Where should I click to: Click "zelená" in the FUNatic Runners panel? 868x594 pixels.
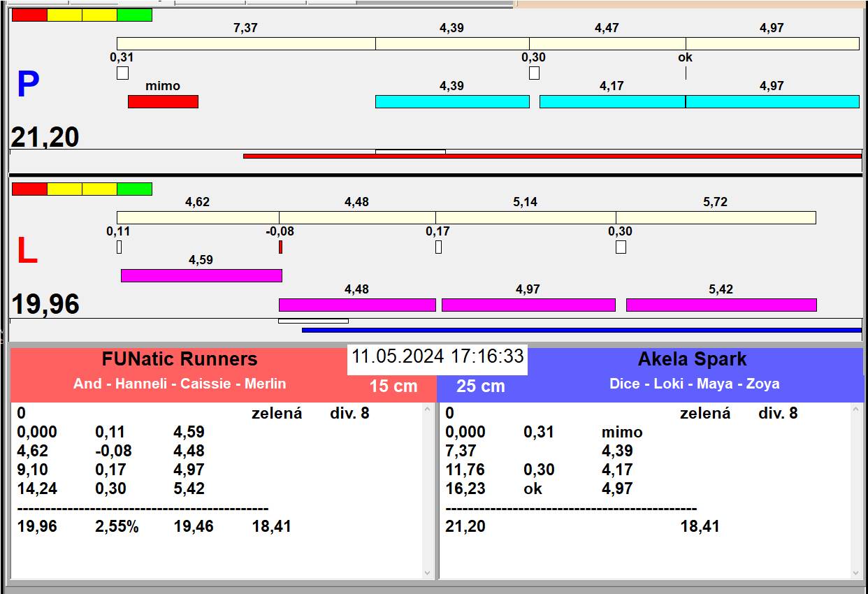point(277,414)
